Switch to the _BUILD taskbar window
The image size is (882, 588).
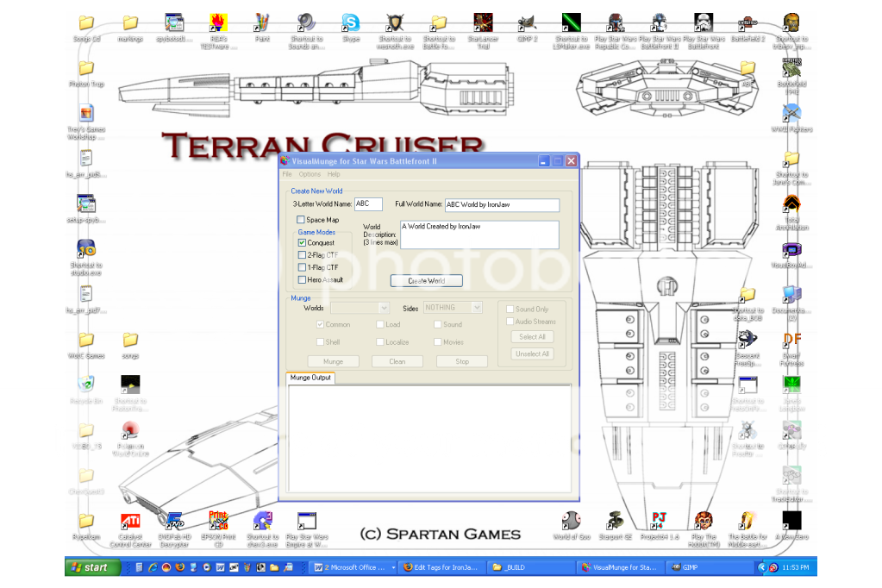[530, 567]
